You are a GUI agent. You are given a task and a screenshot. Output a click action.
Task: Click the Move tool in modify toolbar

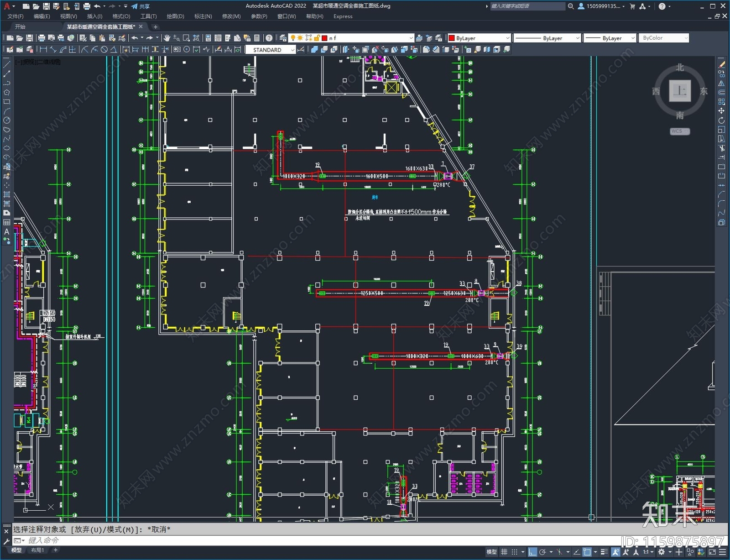point(721,111)
